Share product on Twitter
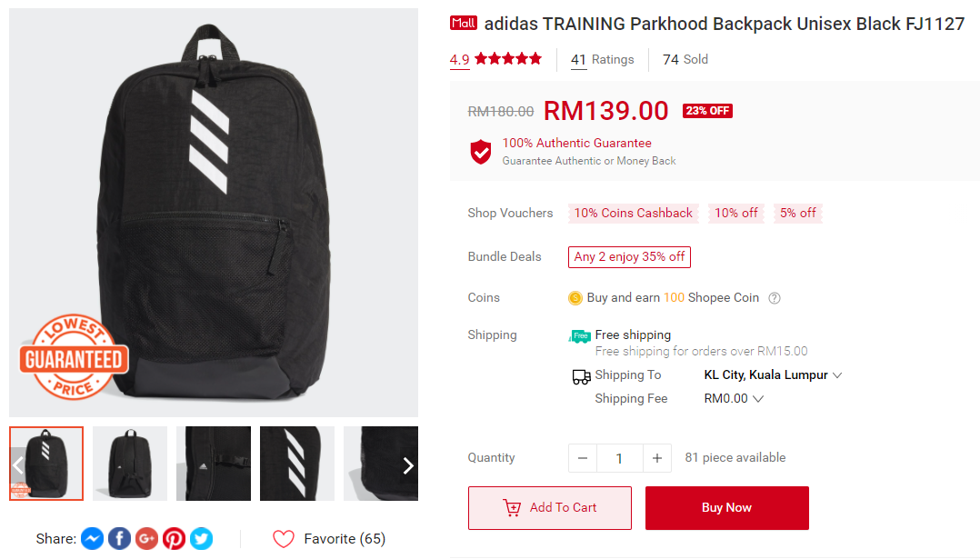 click(x=201, y=538)
